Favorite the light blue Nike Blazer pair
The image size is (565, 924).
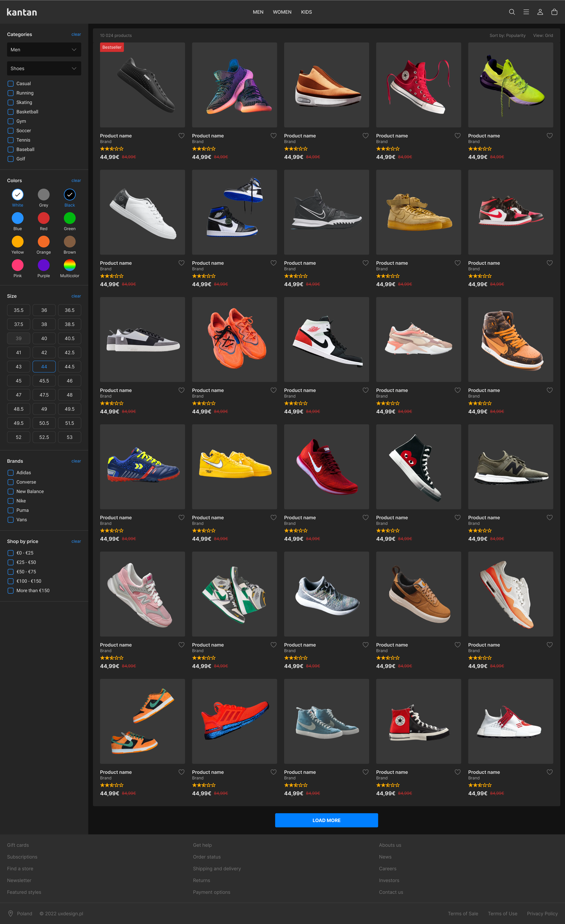point(365,772)
